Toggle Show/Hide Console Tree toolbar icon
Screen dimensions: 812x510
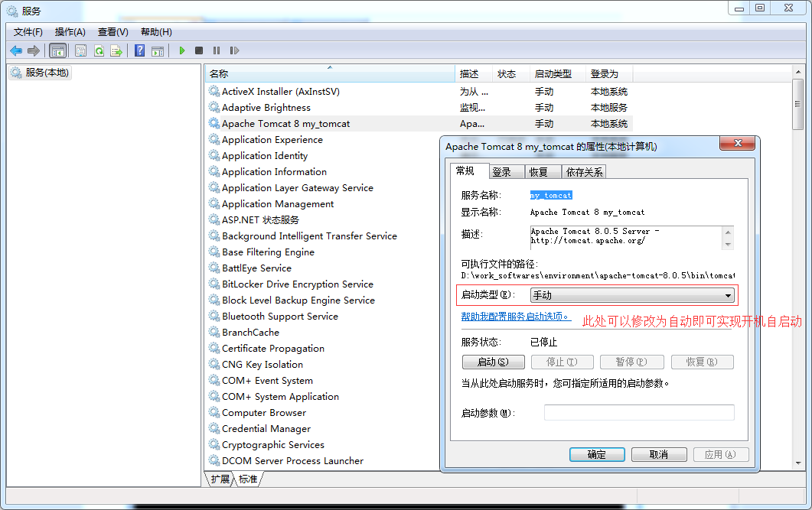pos(57,50)
